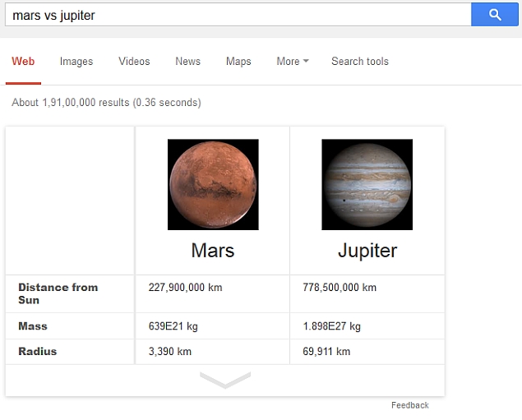Screen dimensions: 522x420
Task: Open the Maps tab
Action: pos(238,62)
